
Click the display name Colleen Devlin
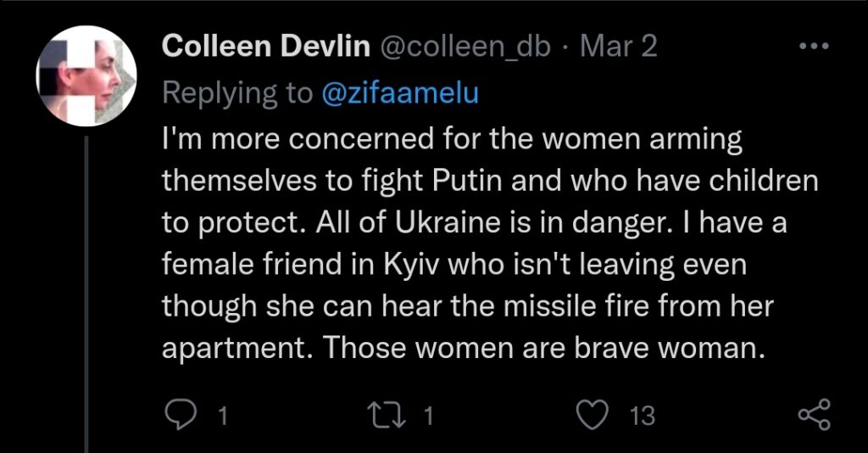pyautogui.click(x=264, y=48)
